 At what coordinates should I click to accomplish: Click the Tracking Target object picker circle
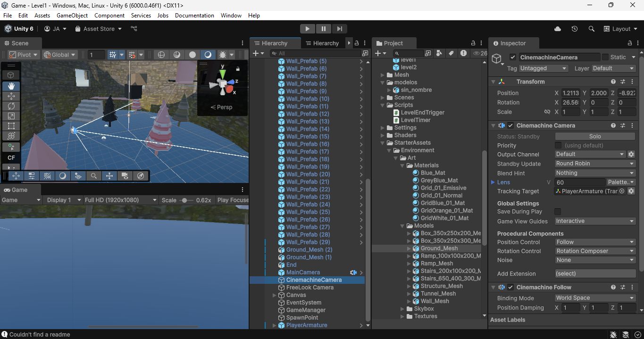(622, 191)
